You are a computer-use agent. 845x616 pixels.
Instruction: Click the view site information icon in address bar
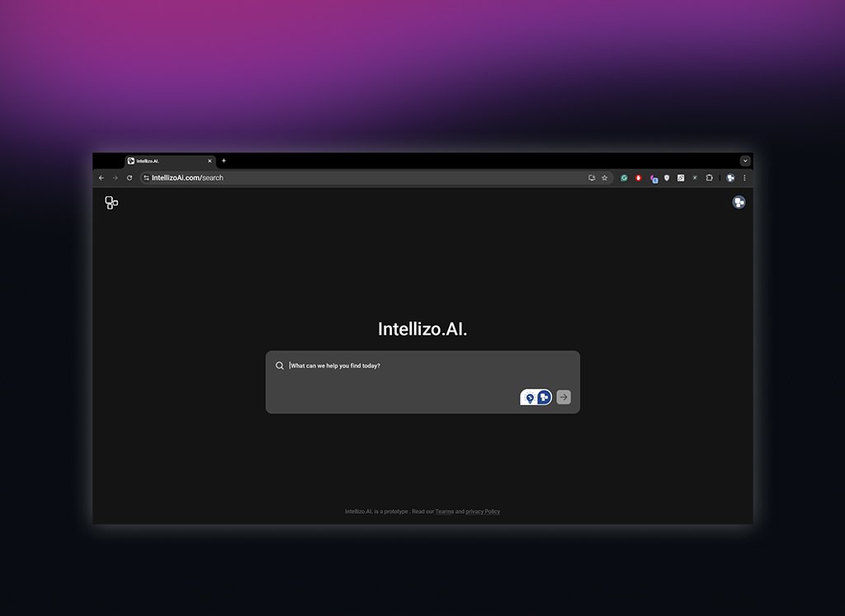tap(146, 178)
